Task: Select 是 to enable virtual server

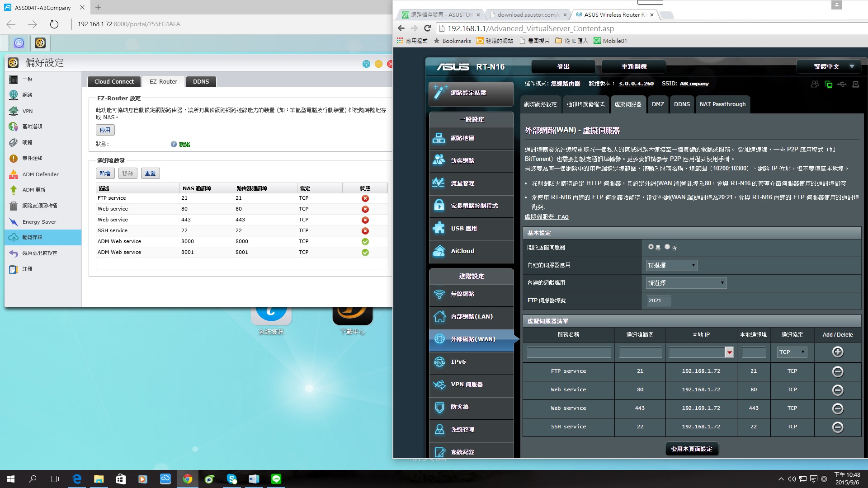Action: point(651,247)
